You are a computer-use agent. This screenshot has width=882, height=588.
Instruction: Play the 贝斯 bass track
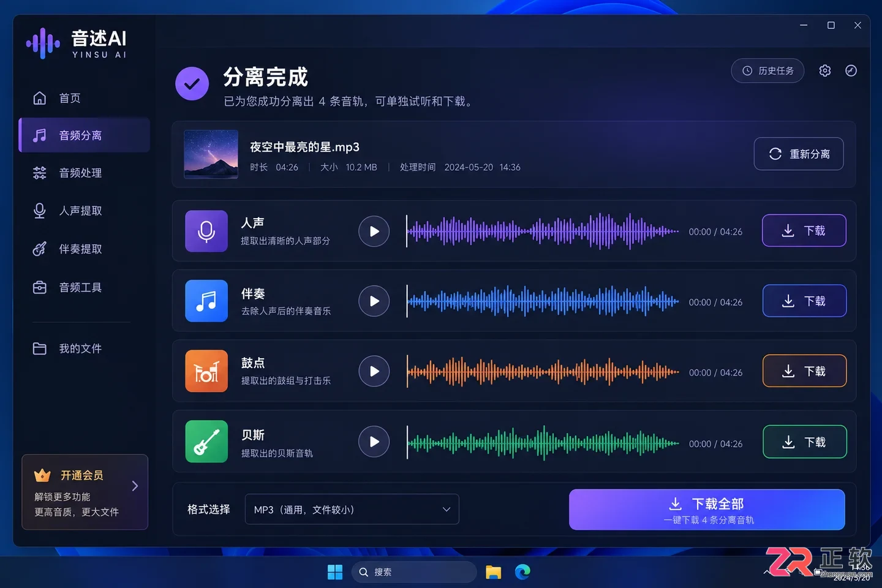pyautogui.click(x=374, y=442)
